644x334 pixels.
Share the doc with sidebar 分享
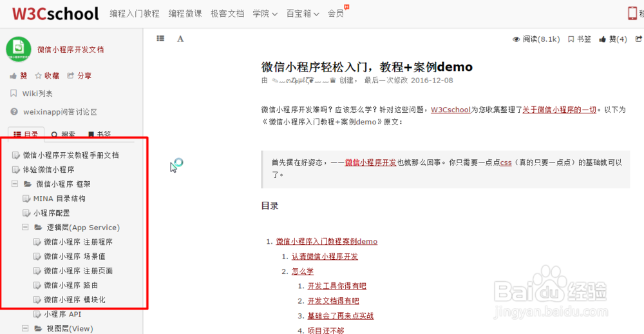(x=79, y=75)
